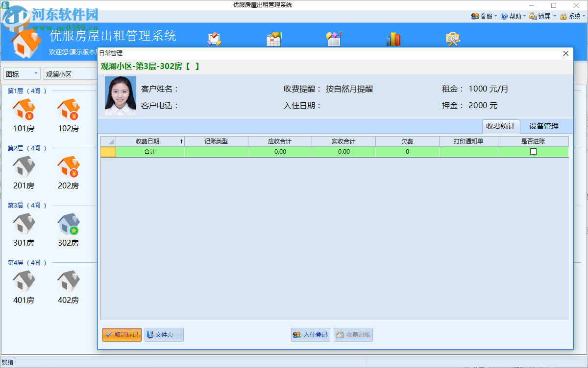Screen dimensions: 588x368
Task: Click the 合计 cell in summary row
Action: (150, 152)
